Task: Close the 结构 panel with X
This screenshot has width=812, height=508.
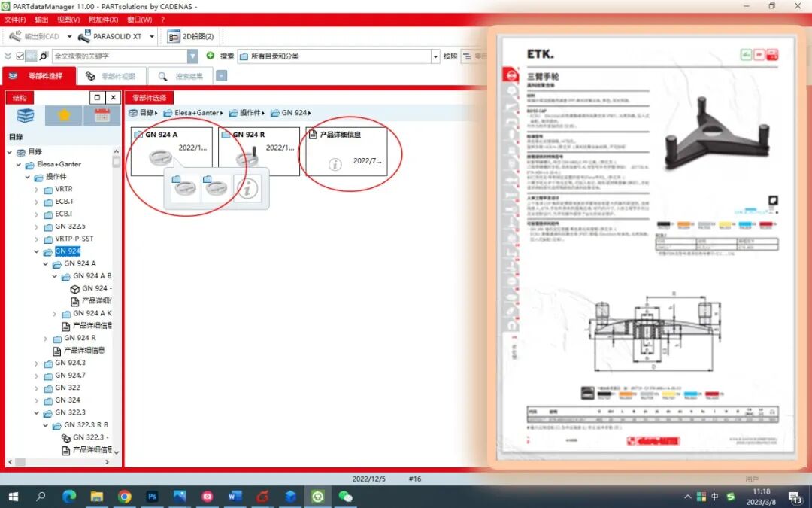Action: 114,97
